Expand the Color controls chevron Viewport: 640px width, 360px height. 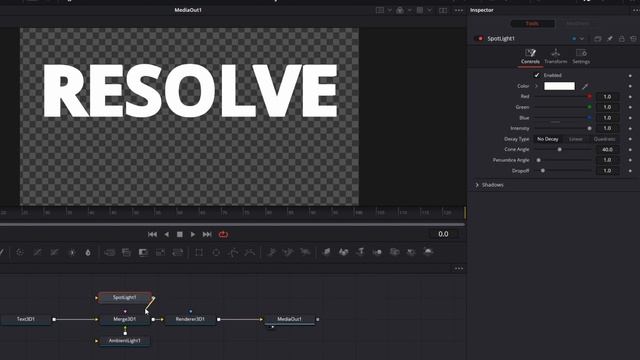click(x=537, y=86)
